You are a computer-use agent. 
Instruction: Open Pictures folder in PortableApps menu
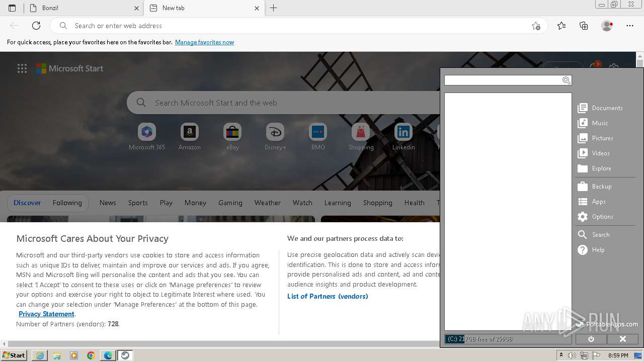point(596,138)
